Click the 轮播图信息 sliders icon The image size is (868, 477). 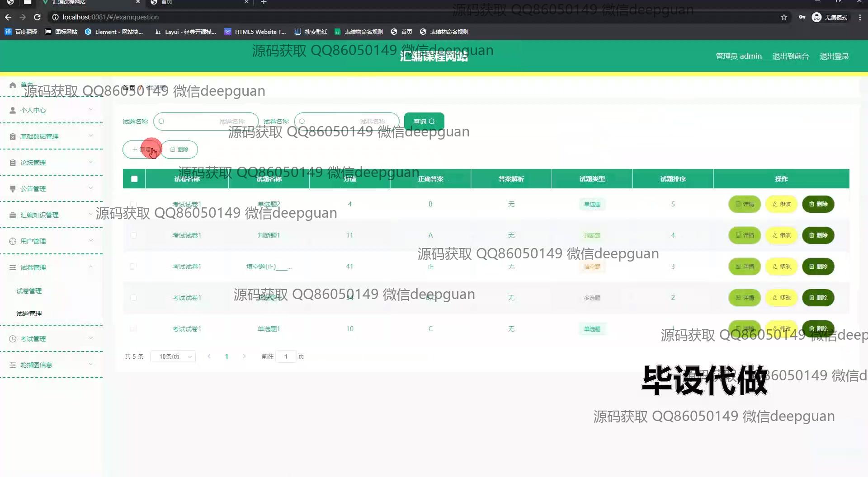tap(13, 365)
